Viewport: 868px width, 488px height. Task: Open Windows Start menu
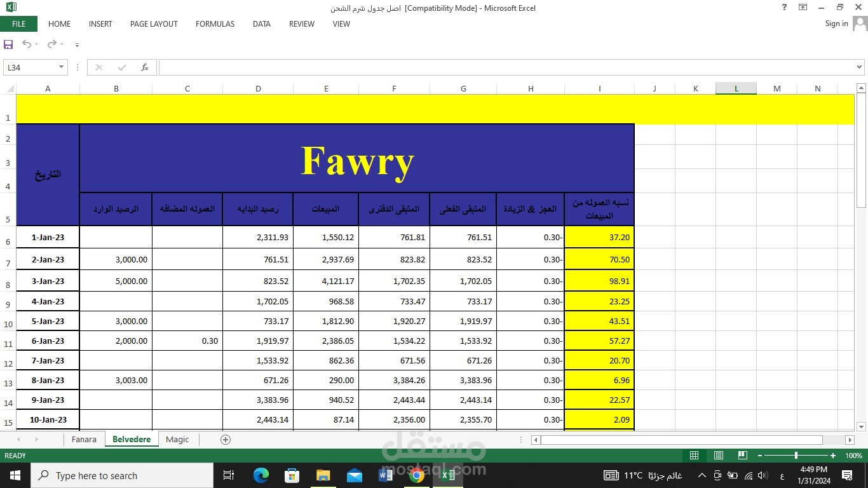15,475
